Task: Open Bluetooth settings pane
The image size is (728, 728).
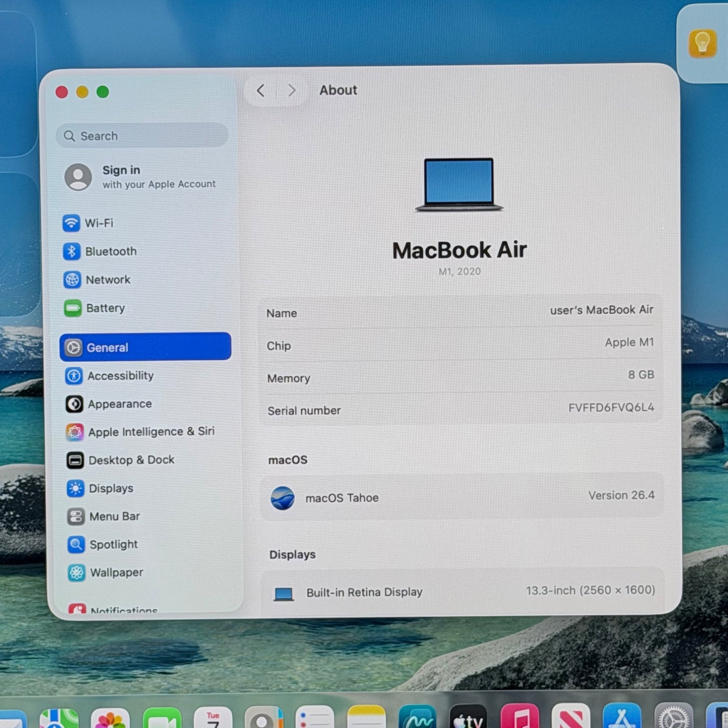Action: [110, 251]
